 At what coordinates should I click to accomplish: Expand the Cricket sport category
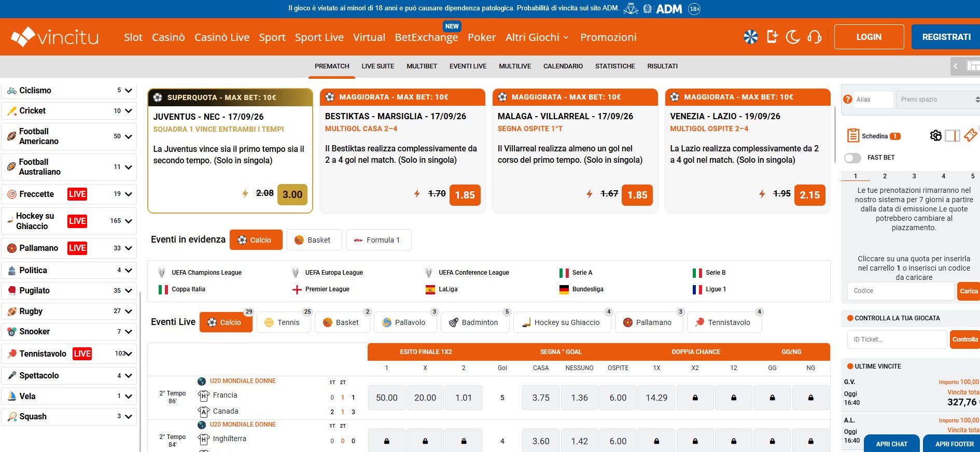tap(129, 111)
